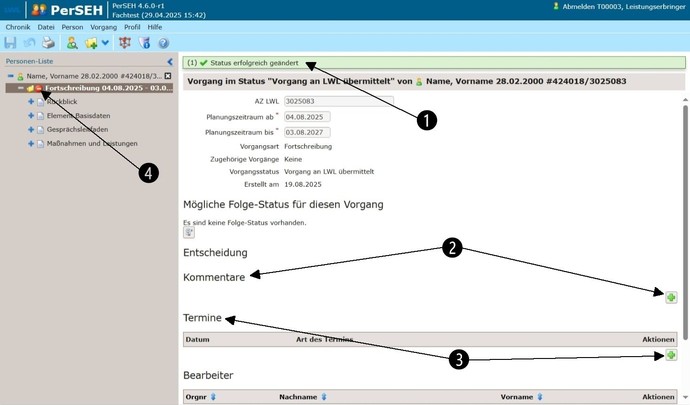Click the undo arrow toolbar icon
Screen dimensions: 690x405
point(29,43)
